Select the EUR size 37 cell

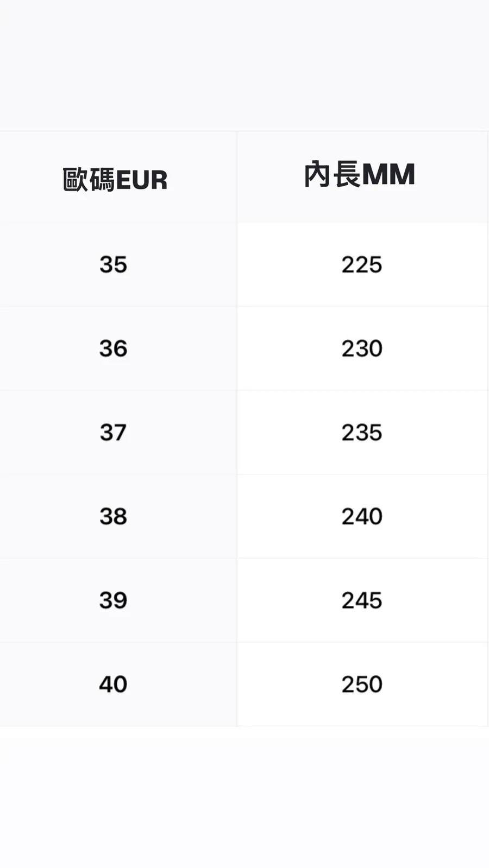point(113,433)
